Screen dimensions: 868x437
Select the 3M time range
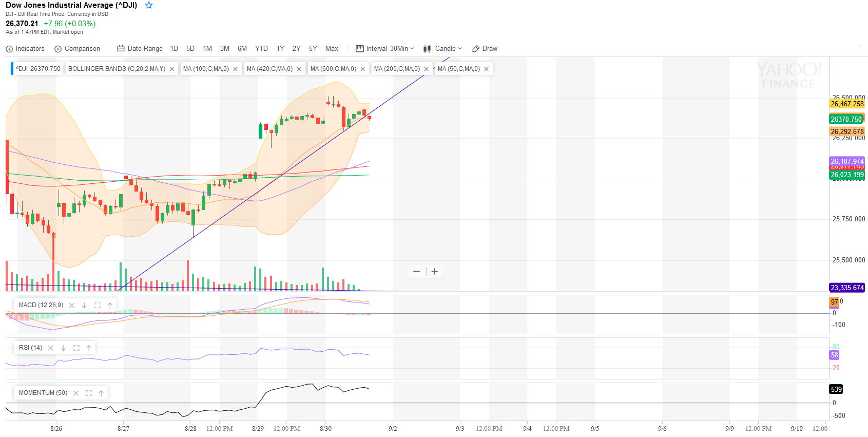(225, 49)
